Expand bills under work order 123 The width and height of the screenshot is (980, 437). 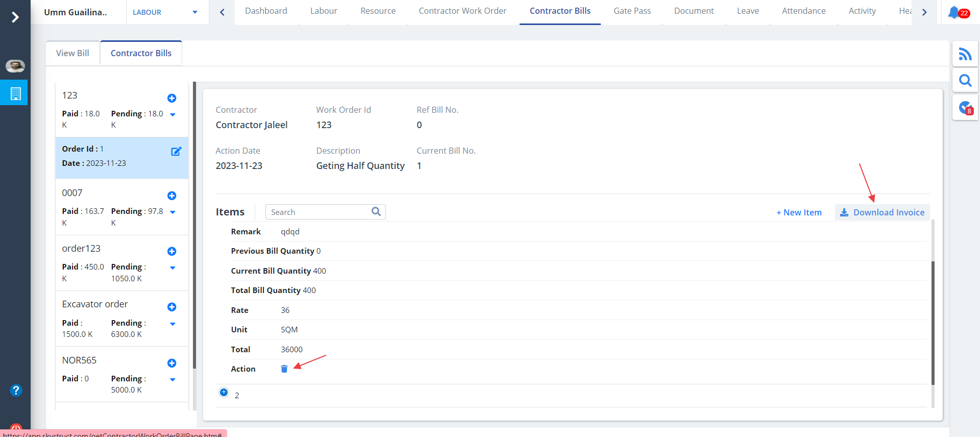173,115
